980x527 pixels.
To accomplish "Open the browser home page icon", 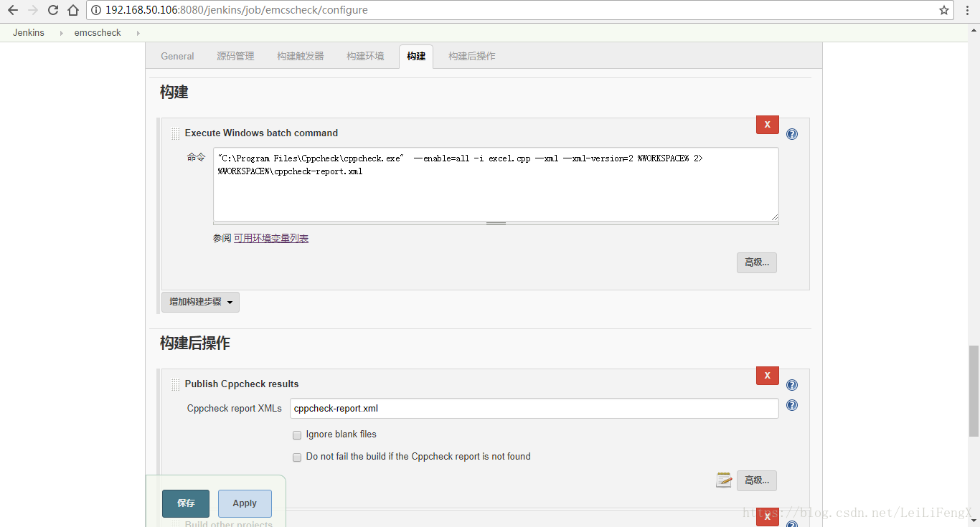I will pos(72,10).
